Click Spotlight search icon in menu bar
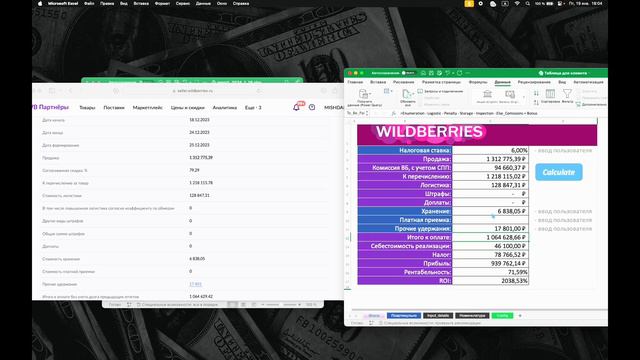 [527, 4]
